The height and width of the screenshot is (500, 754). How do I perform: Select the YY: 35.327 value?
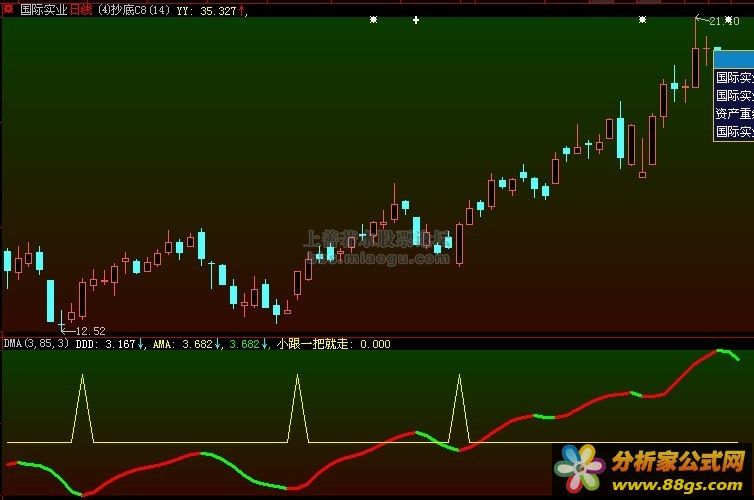(x=206, y=11)
